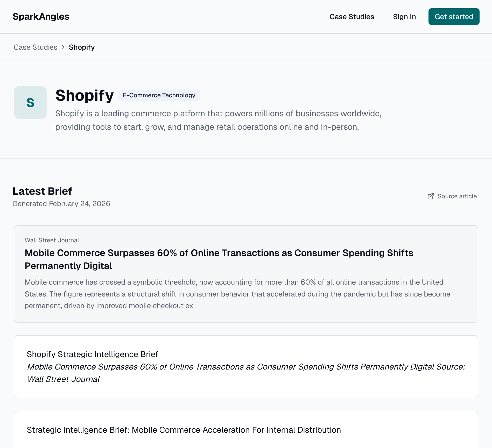Image resolution: width=492 pixels, height=448 pixels.
Task: Select the SparkAngles logo
Action: tap(41, 16)
